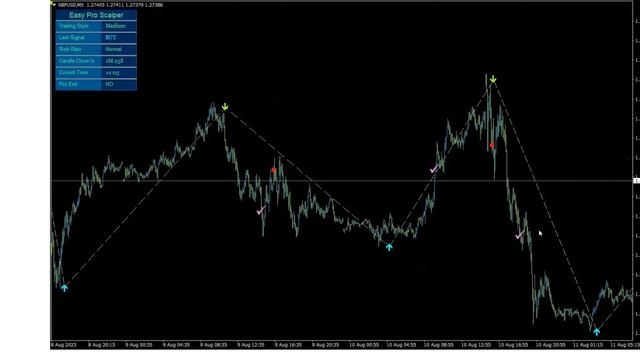
Task: Click the Last Signal label
Action: [71, 38]
